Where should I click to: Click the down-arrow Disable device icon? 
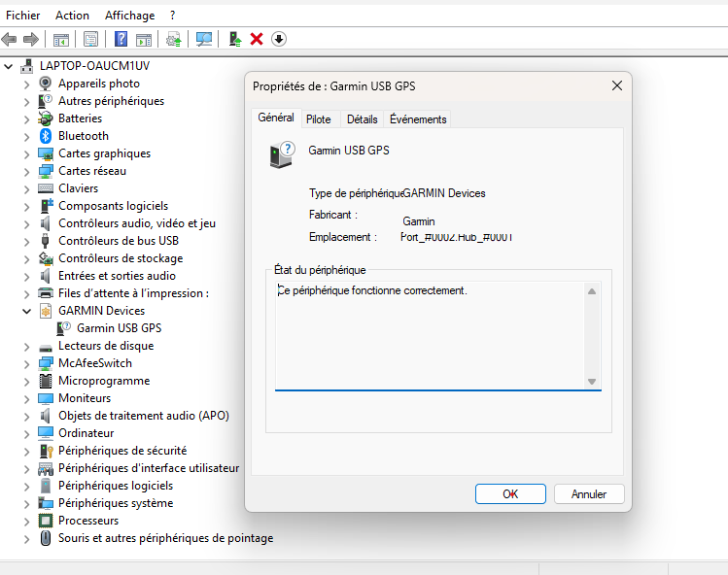(279, 39)
